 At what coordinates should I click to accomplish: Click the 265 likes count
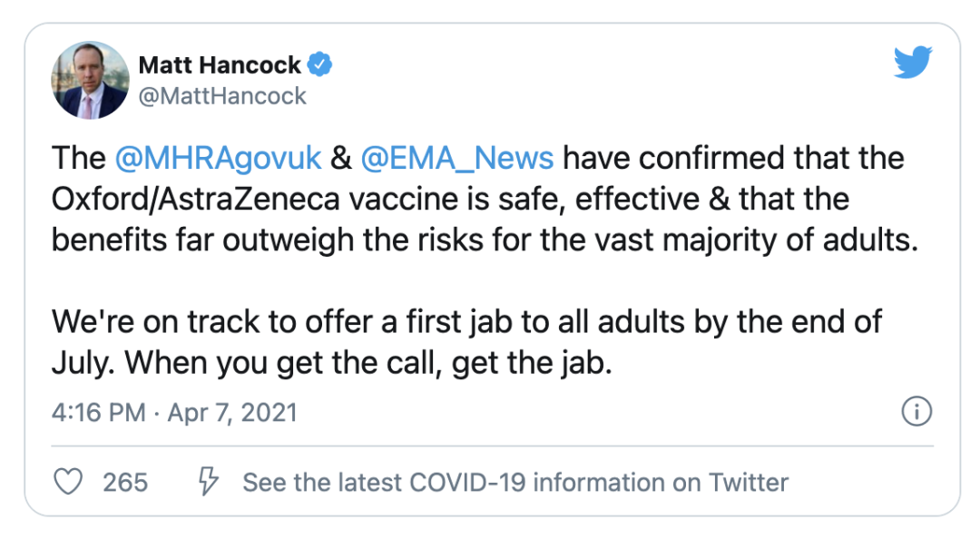pyautogui.click(x=125, y=483)
